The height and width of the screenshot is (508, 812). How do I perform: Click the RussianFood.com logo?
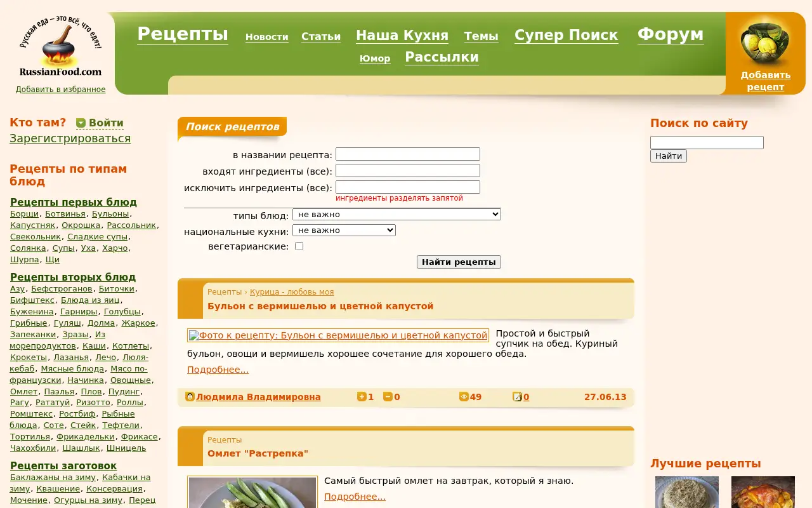[x=60, y=46]
